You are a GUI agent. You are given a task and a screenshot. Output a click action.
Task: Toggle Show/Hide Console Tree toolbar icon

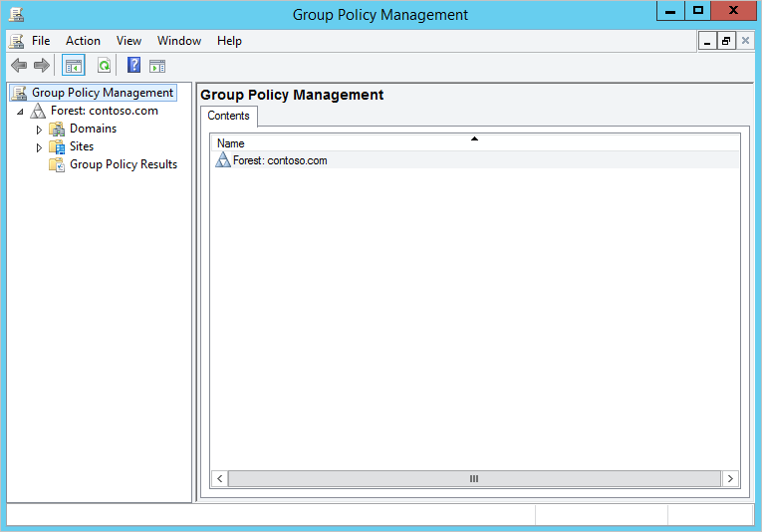(74, 66)
